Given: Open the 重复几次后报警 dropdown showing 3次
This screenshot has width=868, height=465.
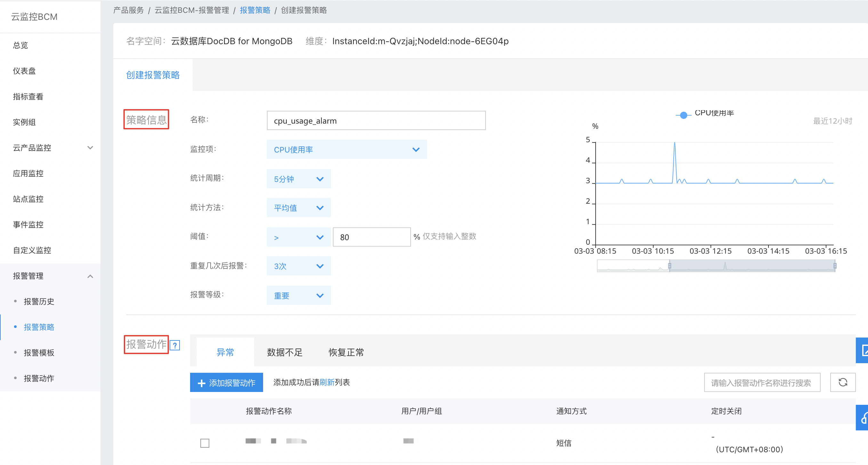Looking at the screenshot, I should tap(299, 266).
